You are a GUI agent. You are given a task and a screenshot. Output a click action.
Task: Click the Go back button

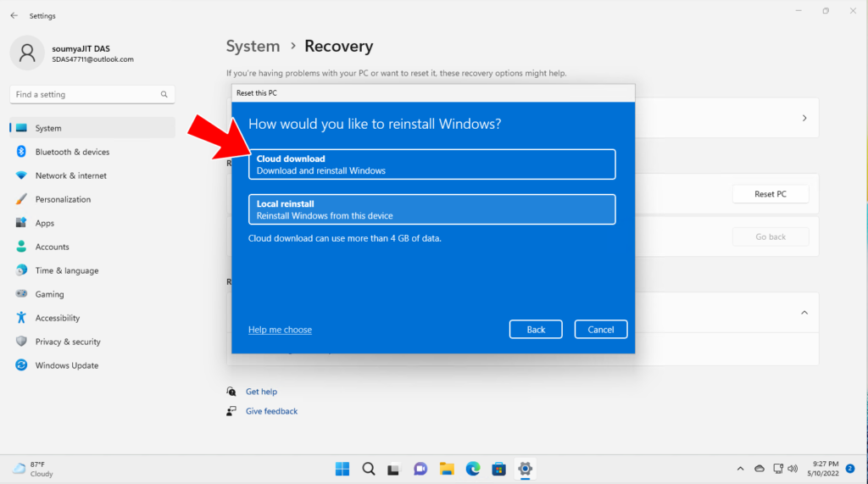(771, 237)
